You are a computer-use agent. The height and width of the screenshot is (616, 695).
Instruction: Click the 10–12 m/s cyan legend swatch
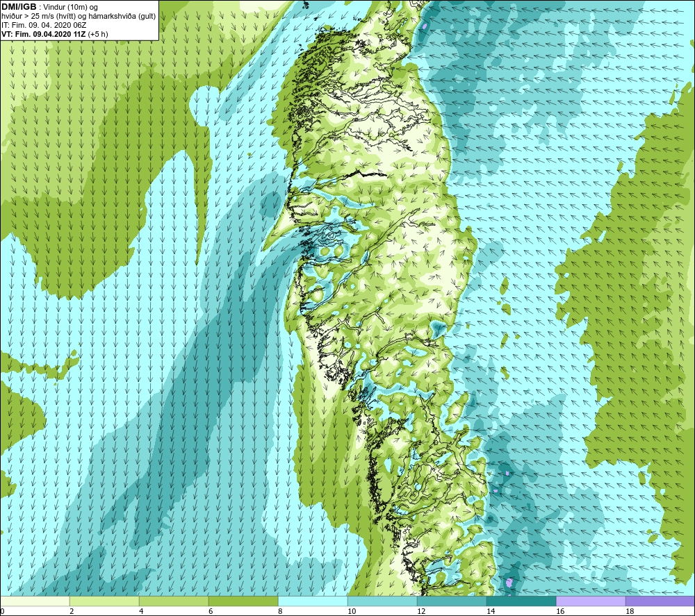(382, 601)
